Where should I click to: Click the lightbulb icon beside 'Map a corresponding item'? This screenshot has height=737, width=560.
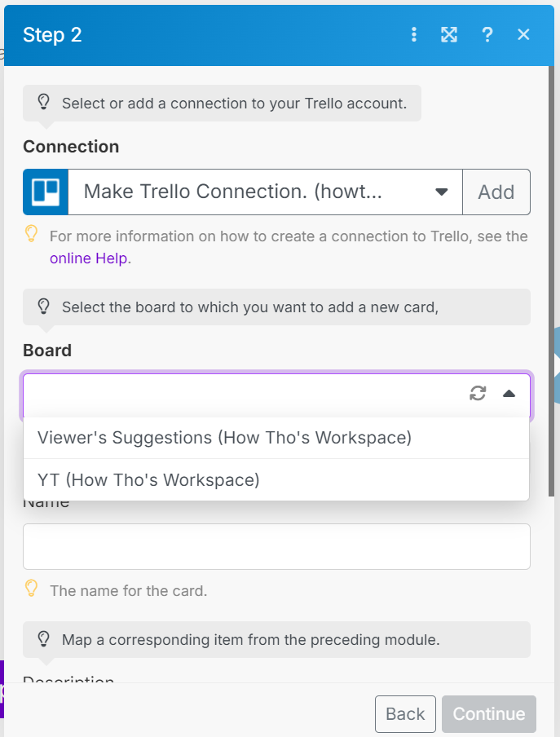coord(44,639)
